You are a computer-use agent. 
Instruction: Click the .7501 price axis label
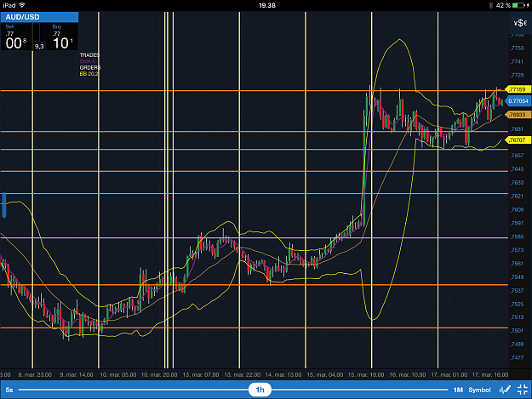click(517, 331)
